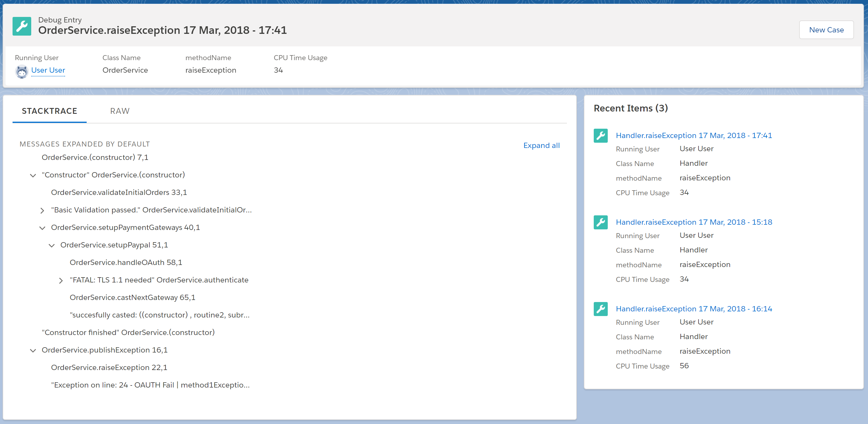Click the Expand all link
This screenshot has height=424, width=868.
[x=541, y=145]
